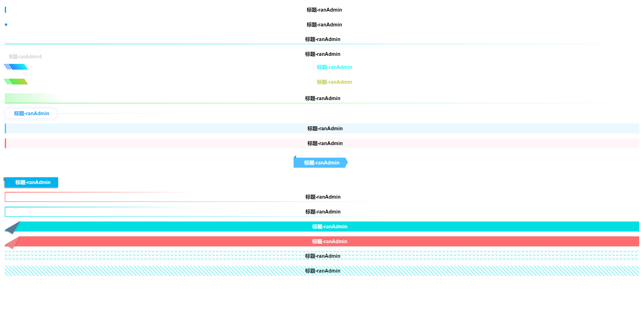Click the blue vertical bar marker

click(x=5, y=10)
